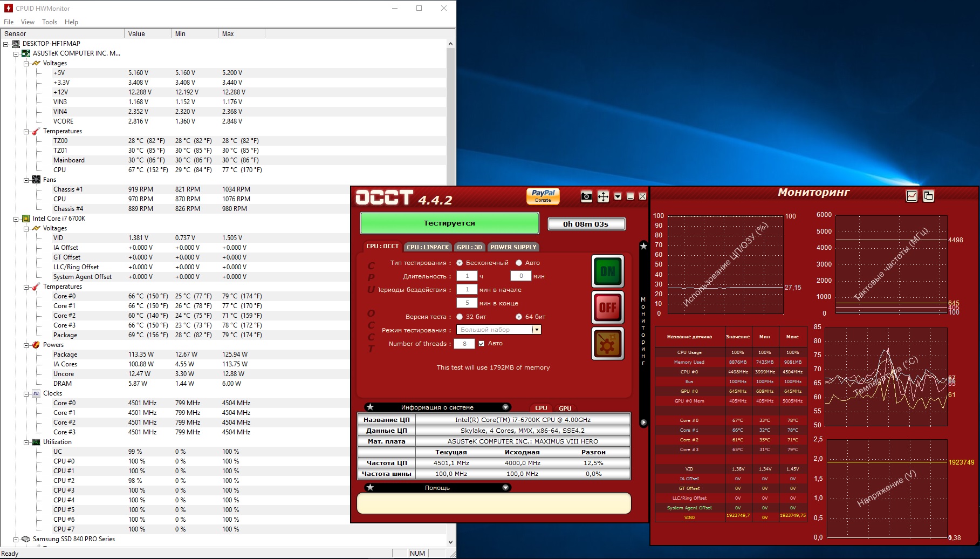Open the File menu in HWMonitor
The image size is (980, 559).
click(x=9, y=22)
